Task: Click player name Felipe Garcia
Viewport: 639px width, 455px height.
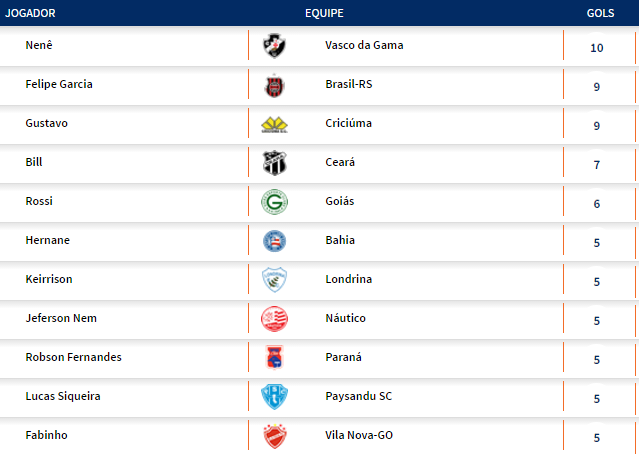Action: 59,85
